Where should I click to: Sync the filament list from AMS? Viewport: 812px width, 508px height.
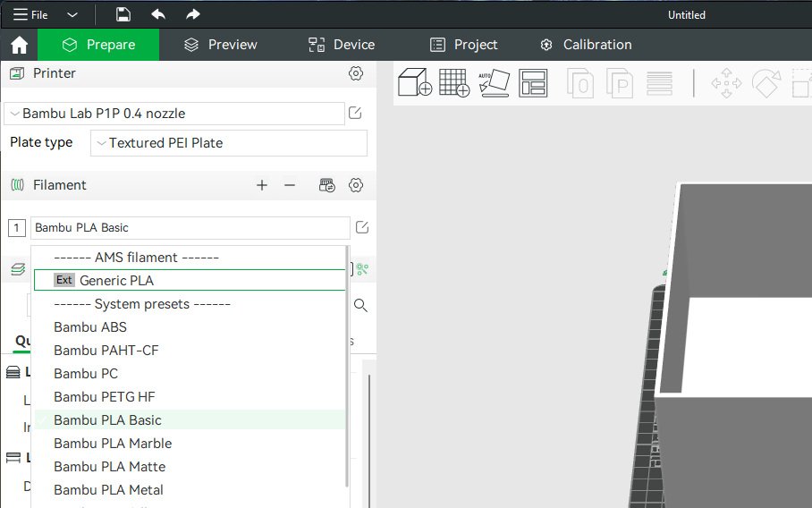click(326, 185)
